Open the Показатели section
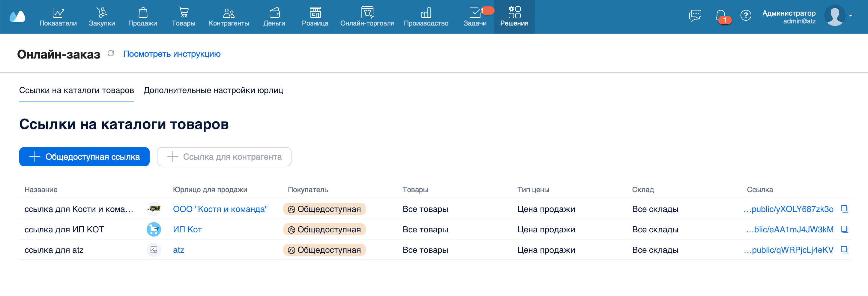The image size is (868, 296). pos(58,17)
